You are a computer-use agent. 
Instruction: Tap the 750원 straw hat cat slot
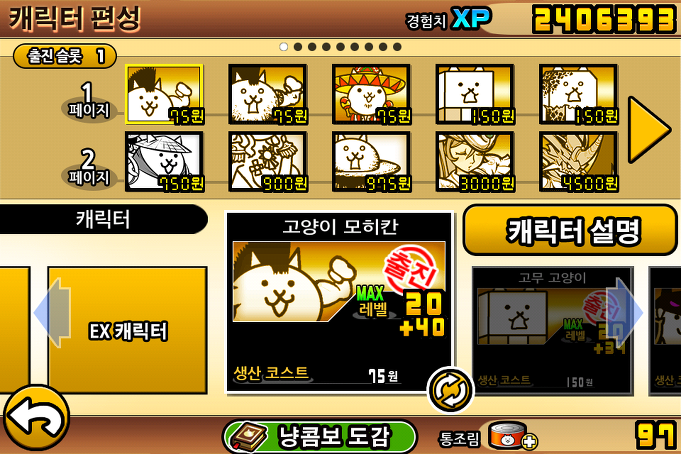[164, 162]
